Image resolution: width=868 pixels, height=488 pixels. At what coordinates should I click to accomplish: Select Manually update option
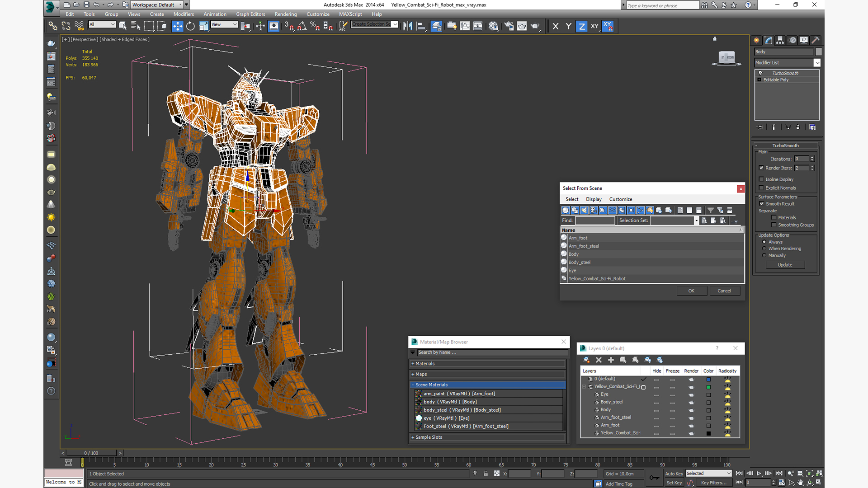click(764, 255)
